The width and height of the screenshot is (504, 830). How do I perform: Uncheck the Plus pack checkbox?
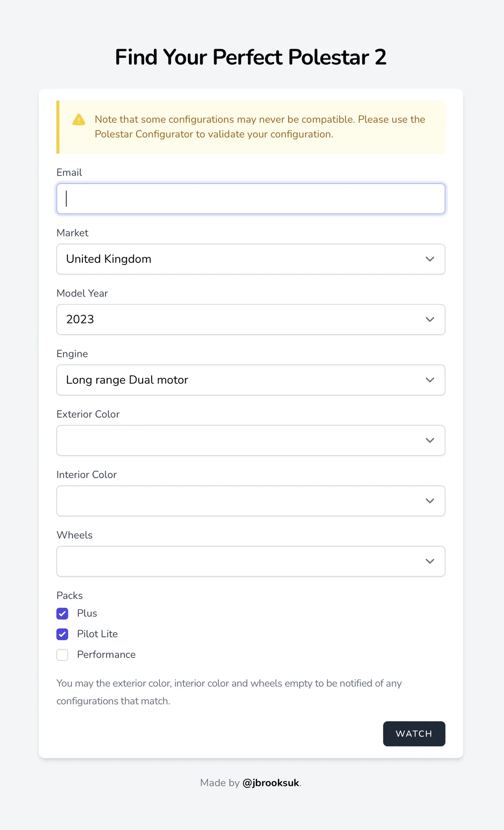coord(62,613)
